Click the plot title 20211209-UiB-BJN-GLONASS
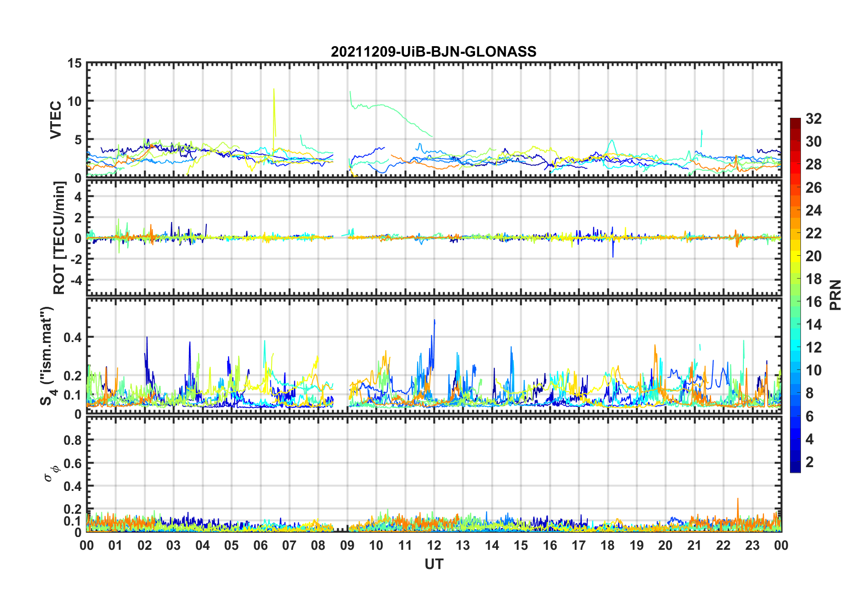 pos(434,52)
